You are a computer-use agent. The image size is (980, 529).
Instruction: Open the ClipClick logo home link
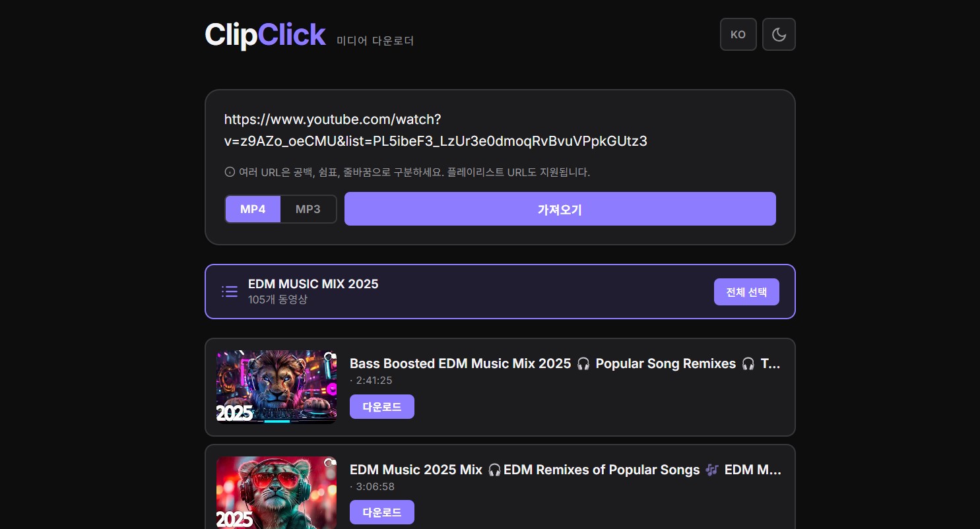pyautogui.click(x=265, y=35)
